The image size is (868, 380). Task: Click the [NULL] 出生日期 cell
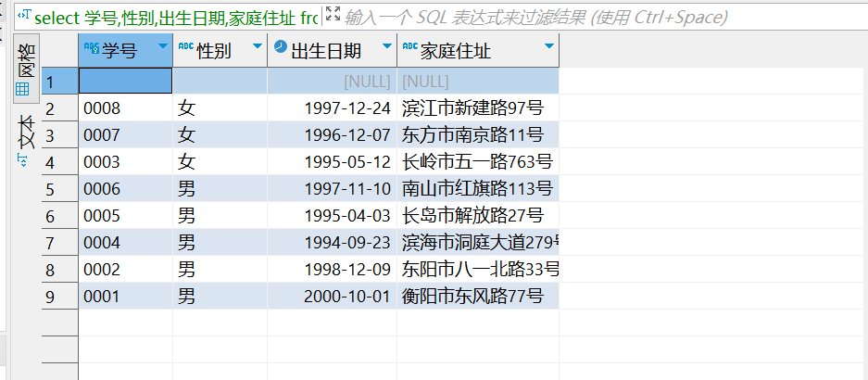pos(333,81)
